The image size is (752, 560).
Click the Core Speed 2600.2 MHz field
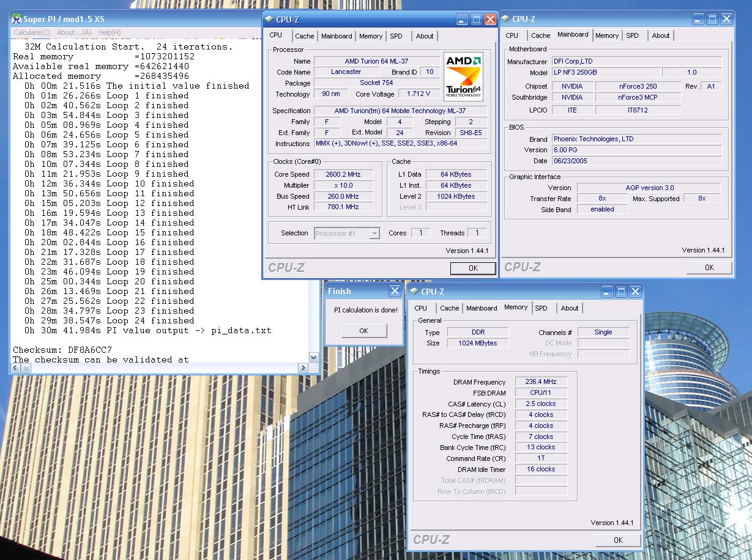(343, 174)
